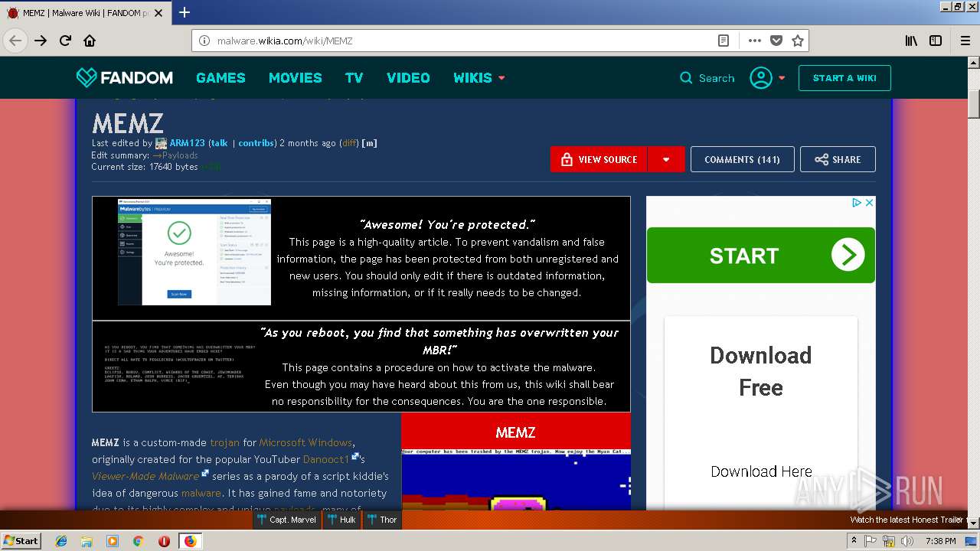Open Windows Explorer folder from taskbar
Viewport: 980px width, 551px height.
87,541
